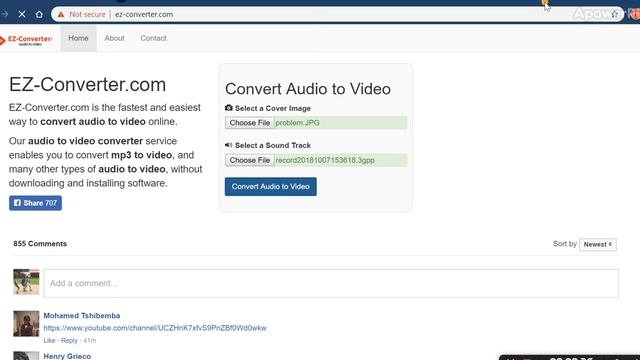The width and height of the screenshot is (640, 360).
Task: Click the Add a comment field
Action: 331,283
